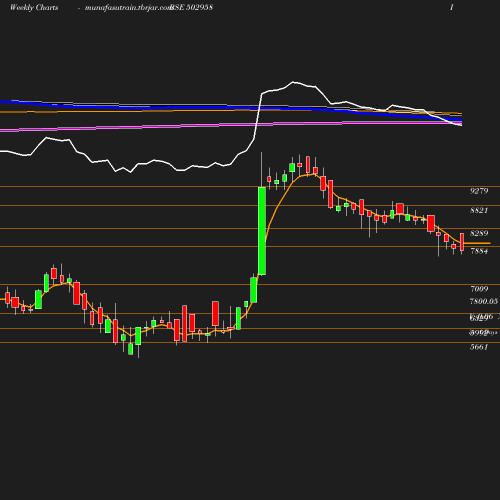Click the "BSE 502958" stock code label

coord(192,7)
